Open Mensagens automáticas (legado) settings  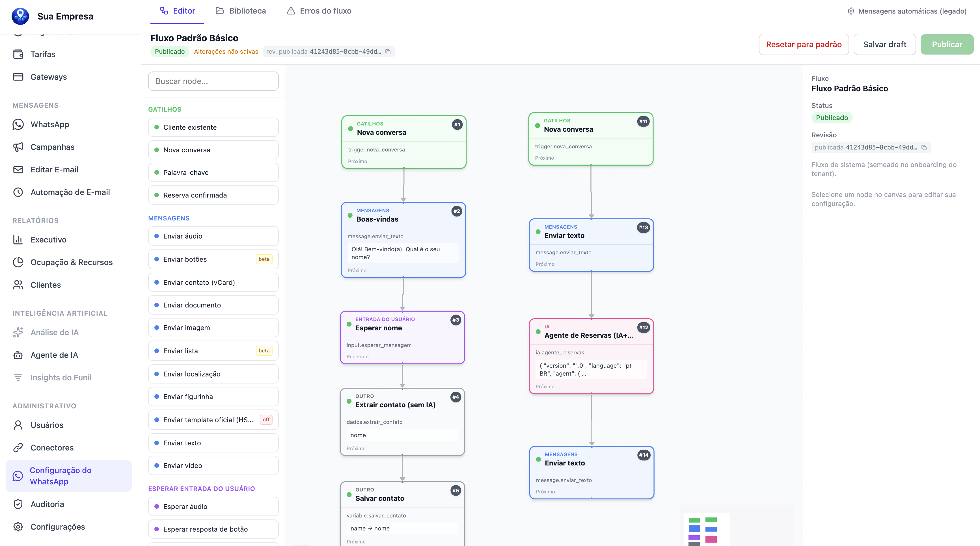(x=907, y=11)
